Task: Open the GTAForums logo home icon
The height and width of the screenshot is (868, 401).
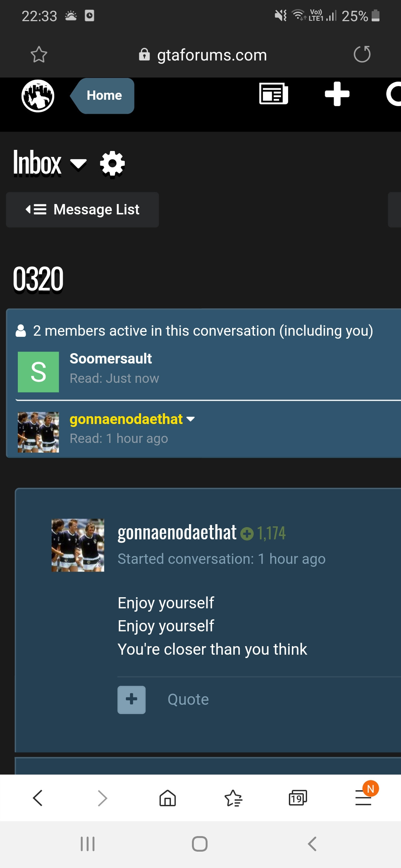Action: 38,96
